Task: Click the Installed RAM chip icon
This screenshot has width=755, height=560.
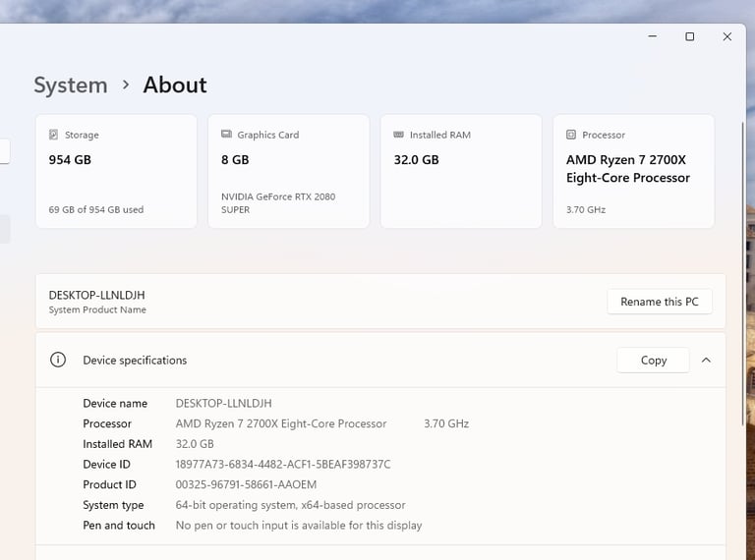Action: pyautogui.click(x=399, y=135)
